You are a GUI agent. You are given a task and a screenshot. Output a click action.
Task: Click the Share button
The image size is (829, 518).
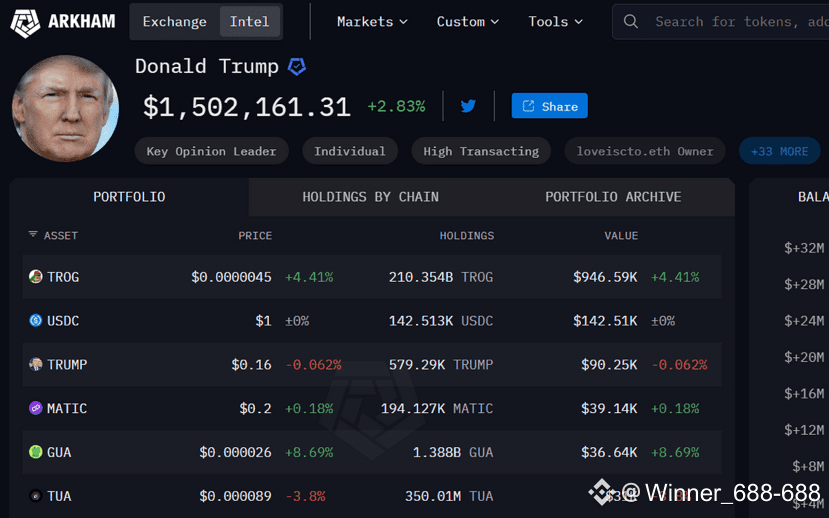tap(549, 106)
